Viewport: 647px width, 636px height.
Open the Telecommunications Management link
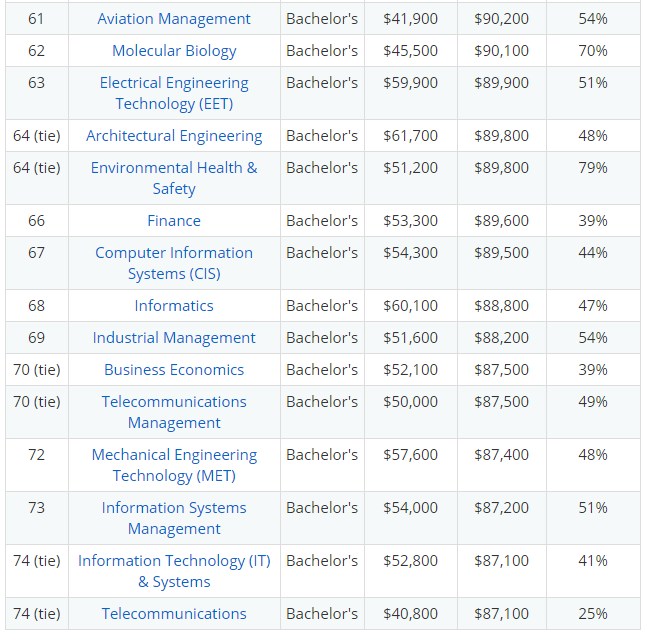[174, 412]
